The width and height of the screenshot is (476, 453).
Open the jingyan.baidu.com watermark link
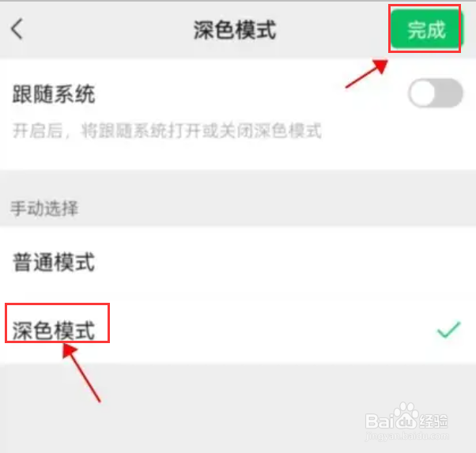[x=406, y=436]
